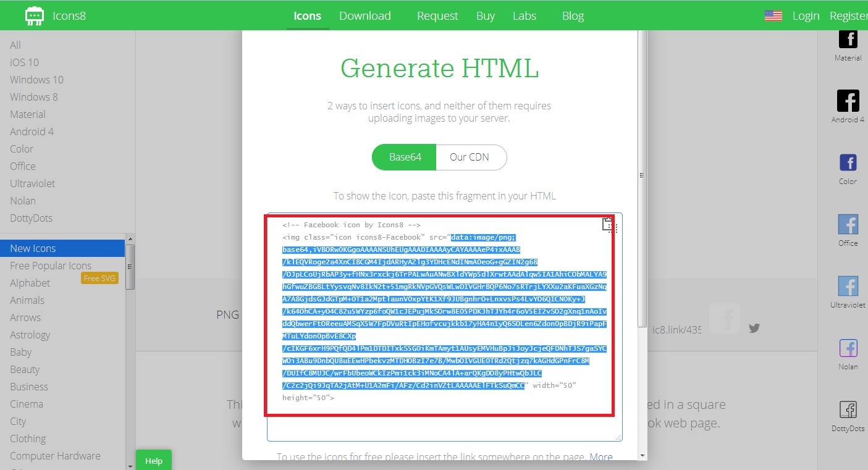Open the Labs menu item
The image size is (868, 470).
coord(525,16)
